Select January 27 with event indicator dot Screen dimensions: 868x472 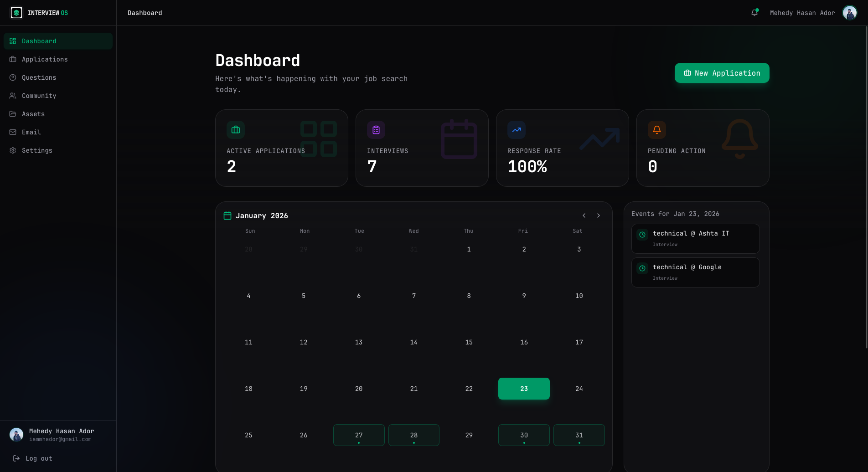(359, 435)
